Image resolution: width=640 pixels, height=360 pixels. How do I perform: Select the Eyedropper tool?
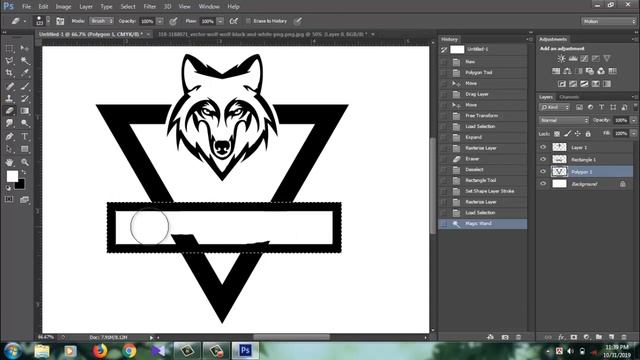coord(24,73)
